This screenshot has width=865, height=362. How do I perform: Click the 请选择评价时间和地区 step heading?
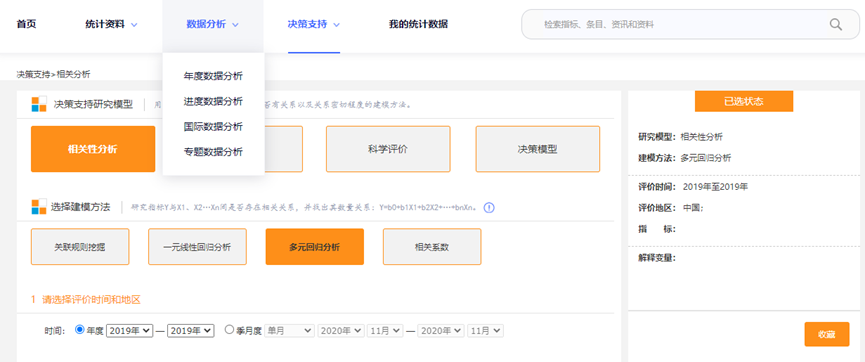pyautogui.click(x=91, y=300)
